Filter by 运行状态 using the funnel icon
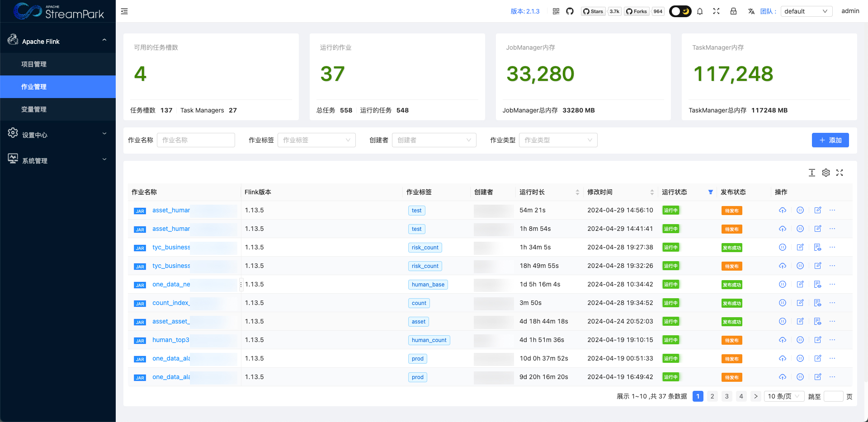Viewport: 868px width, 422px height. pyautogui.click(x=711, y=192)
